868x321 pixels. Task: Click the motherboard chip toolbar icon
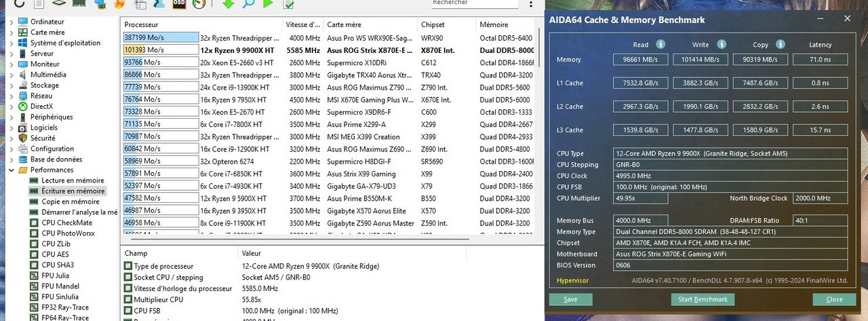(x=60, y=4)
